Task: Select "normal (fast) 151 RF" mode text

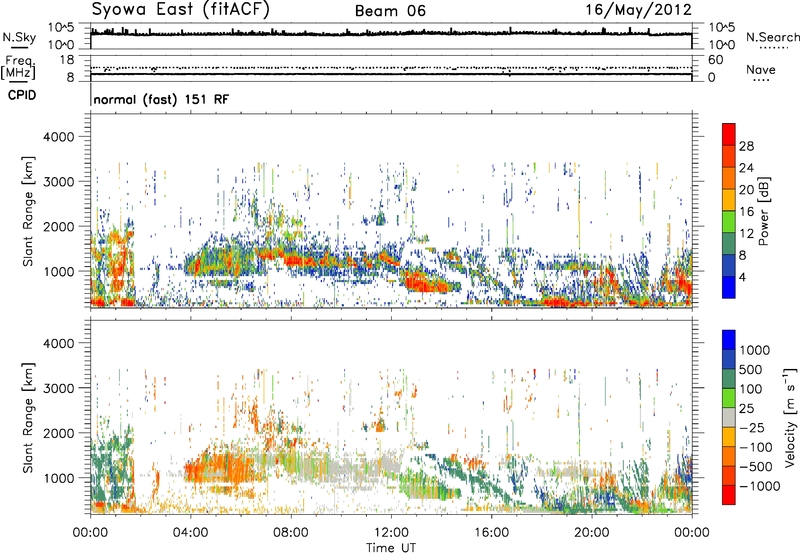Action: coord(161,99)
